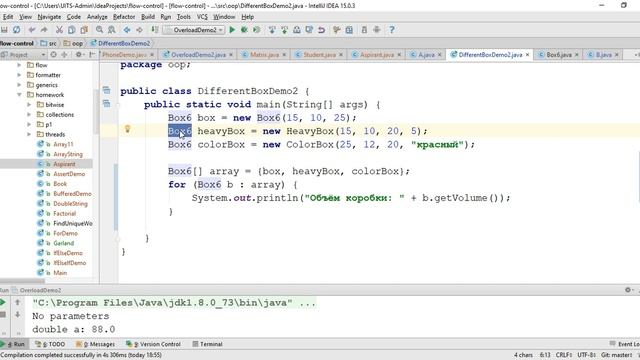
Task: Open the Refactor menu
Action: pyautogui.click(x=124, y=17)
